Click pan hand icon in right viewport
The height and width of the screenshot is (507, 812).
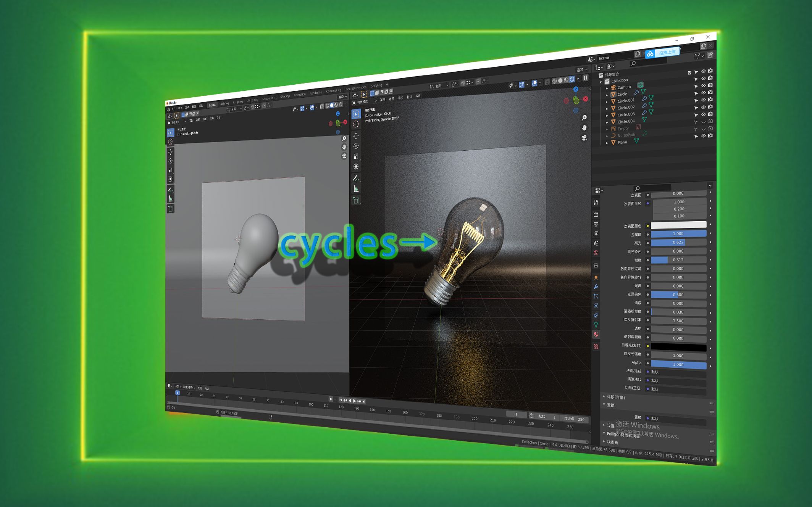(x=584, y=127)
